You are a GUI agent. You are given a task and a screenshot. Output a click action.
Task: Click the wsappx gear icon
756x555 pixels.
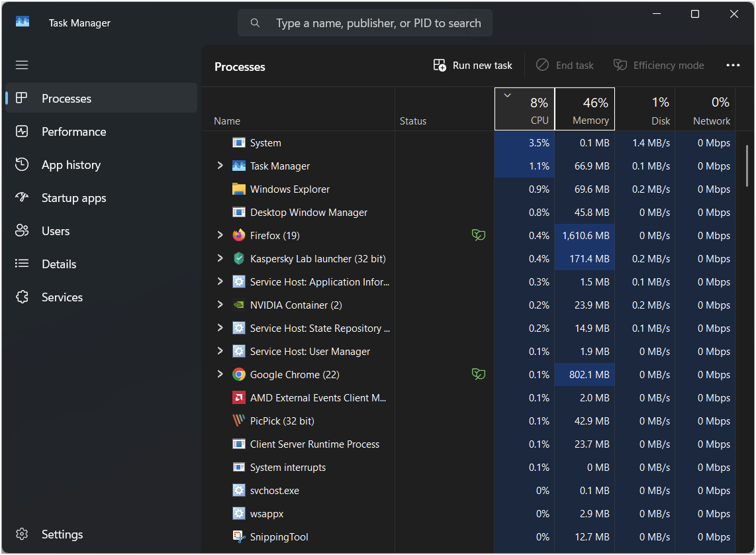click(x=239, y=513)
